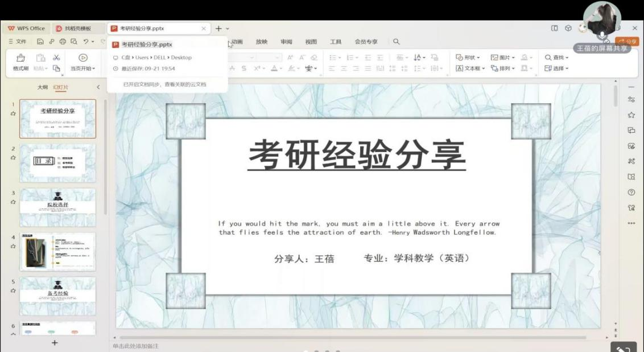This screenshot has height=352, width=644.
Task: Click the Save icon in quick toolbar
Action: point(40,42)
